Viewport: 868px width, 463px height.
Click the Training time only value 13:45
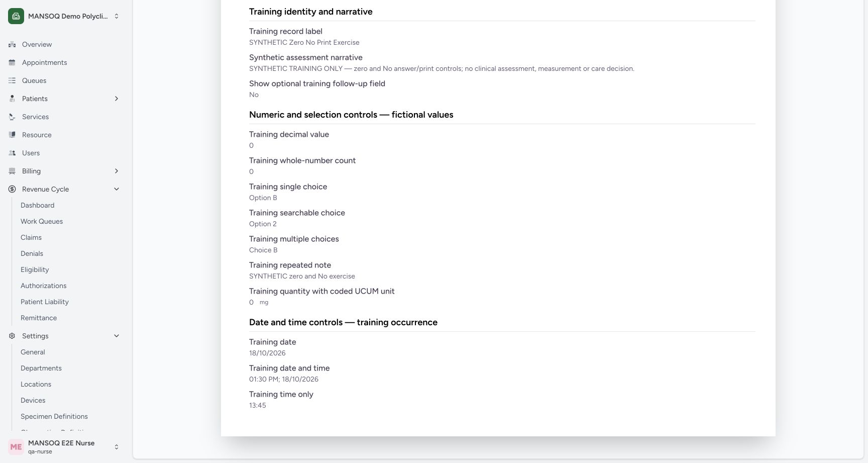coord(258,405)
